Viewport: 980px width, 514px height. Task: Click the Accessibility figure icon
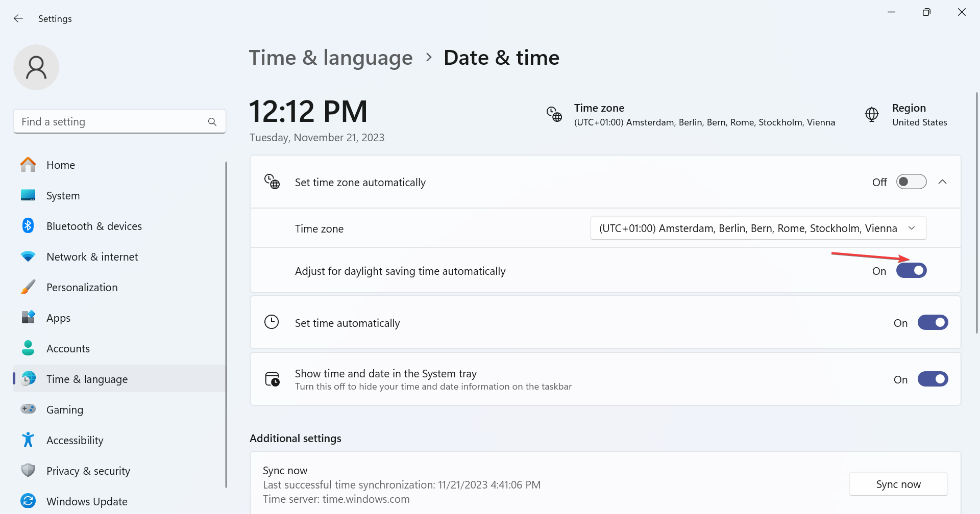coord(28,440)
